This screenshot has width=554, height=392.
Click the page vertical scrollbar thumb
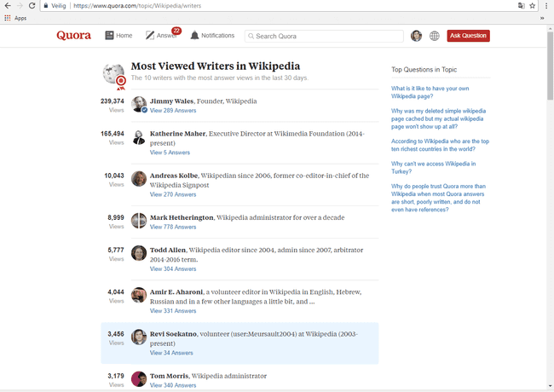click(x=550, y=66)
